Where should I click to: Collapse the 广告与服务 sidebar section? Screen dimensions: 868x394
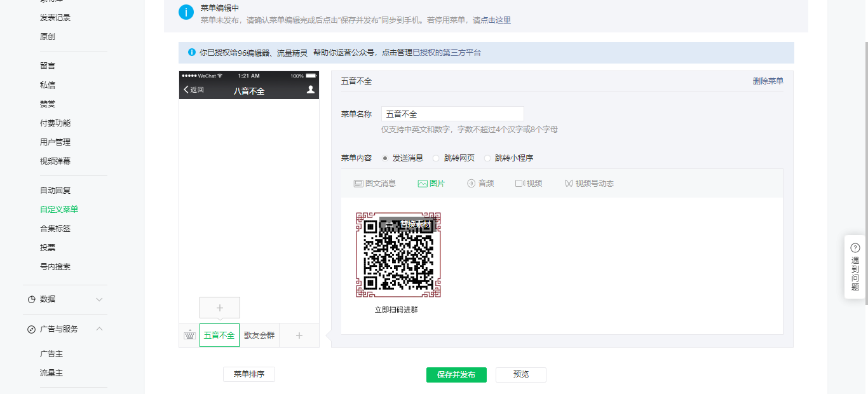[99, 329]
